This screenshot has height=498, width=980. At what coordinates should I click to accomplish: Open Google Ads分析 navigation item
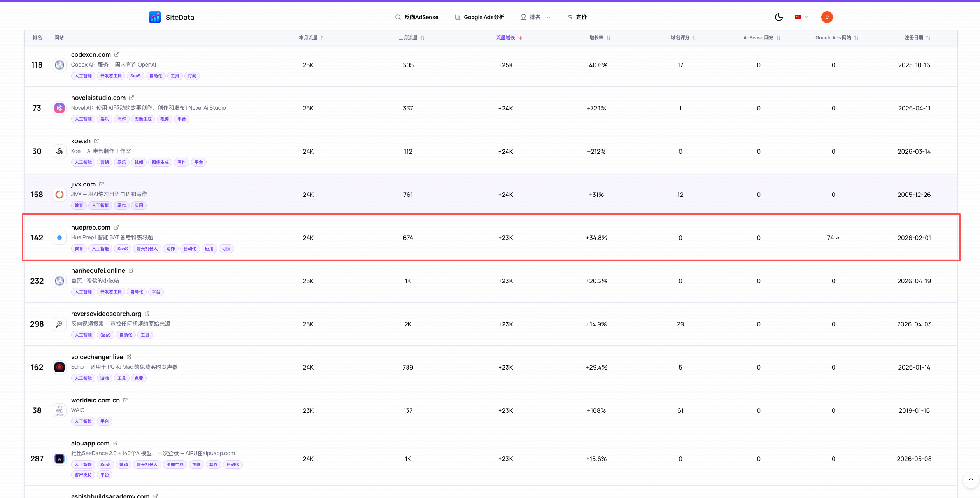click(479, 17)
